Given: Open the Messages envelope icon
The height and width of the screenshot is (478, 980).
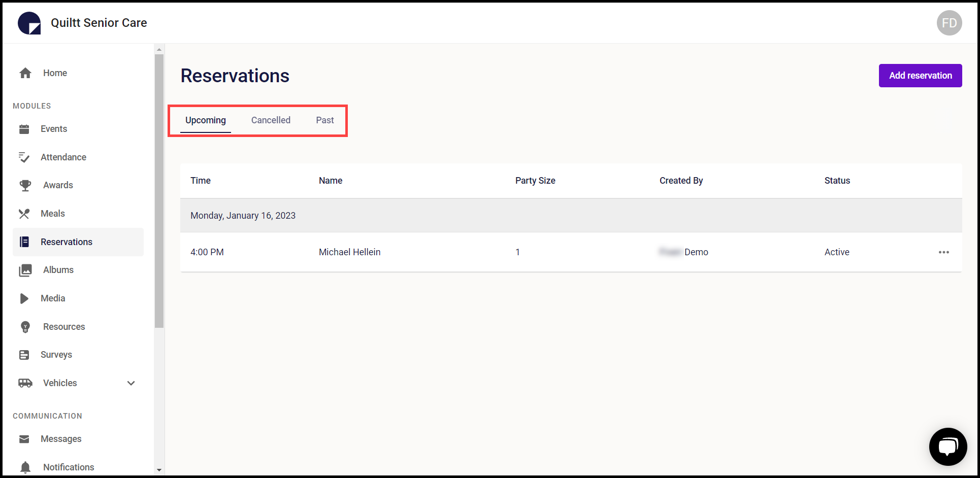Looking at the screenshot, I should point(24,438).
